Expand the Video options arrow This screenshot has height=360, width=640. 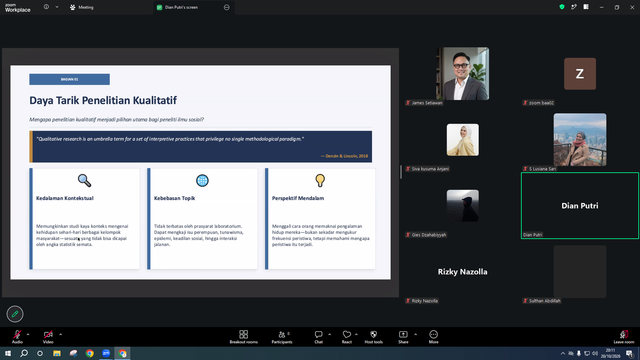60,334
